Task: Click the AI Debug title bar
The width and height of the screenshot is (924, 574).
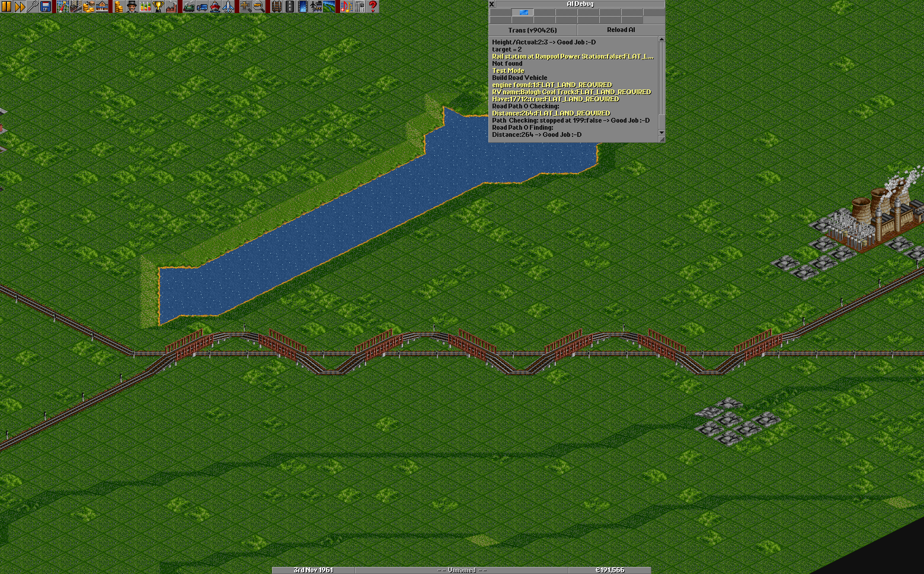Action: point(580,4)
